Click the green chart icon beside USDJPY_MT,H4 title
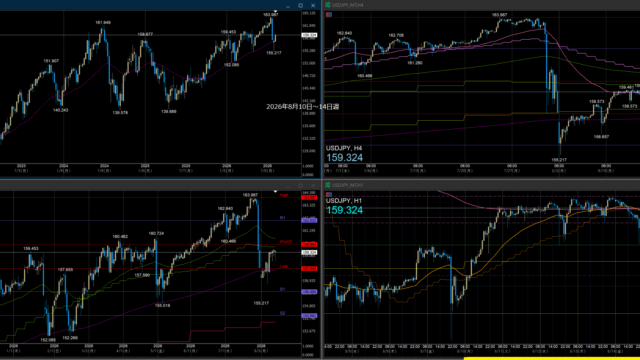 pyautogui.click(x=327, y=5)
